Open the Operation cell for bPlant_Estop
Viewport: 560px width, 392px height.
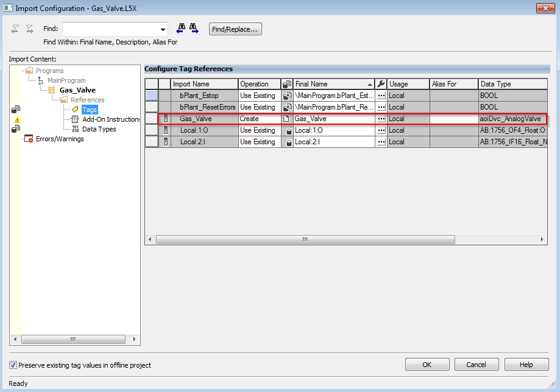[260, 96]
